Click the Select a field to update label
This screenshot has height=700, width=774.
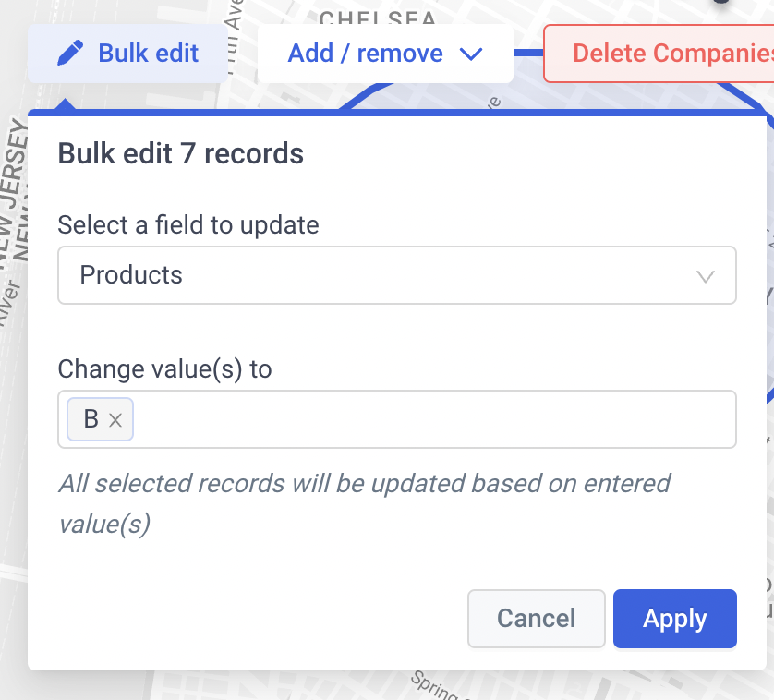point(188,225)
